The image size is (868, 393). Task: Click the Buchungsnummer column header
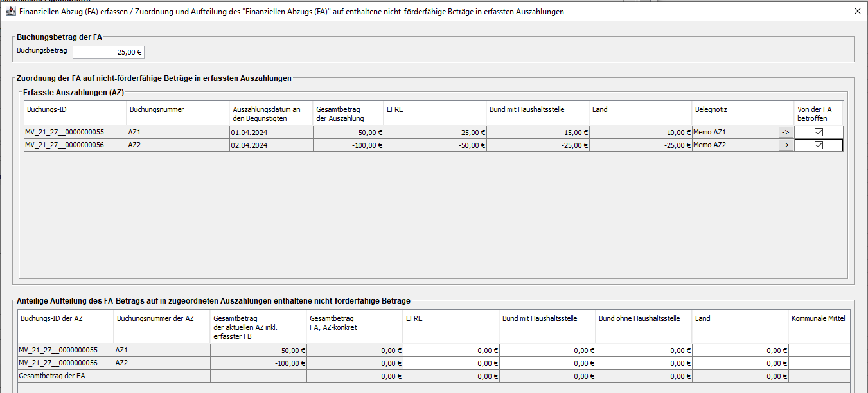tap(178, 113)
